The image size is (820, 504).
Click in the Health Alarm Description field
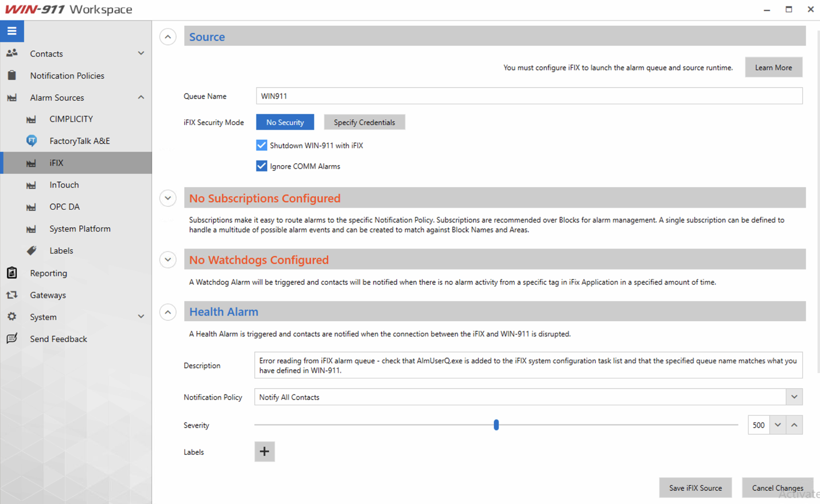click(x=528, y=365)
